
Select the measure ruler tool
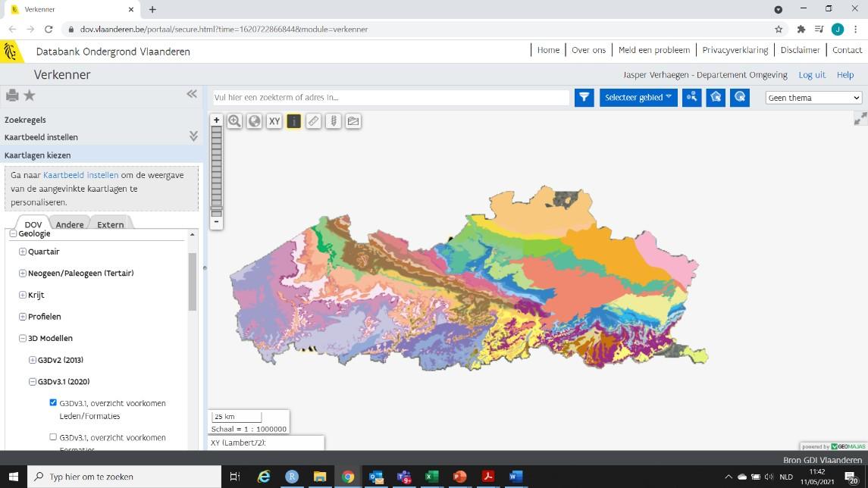313,121
